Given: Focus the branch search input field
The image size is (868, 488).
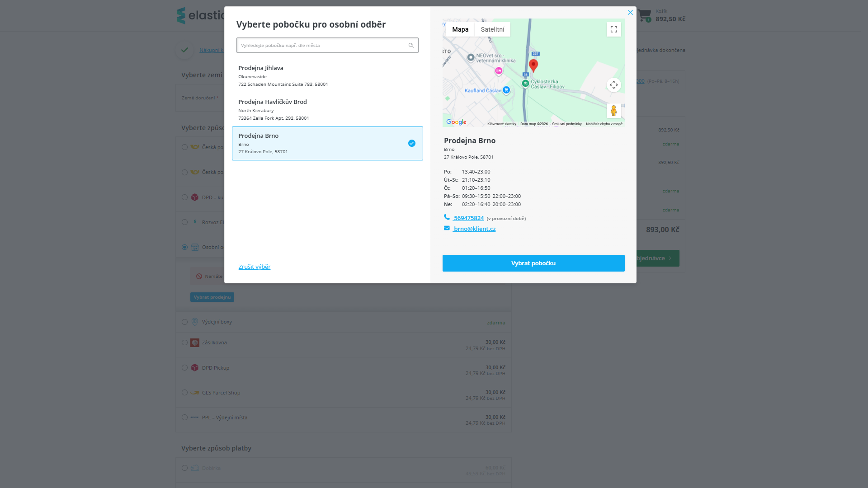Looking at the screenshot, I should click(x=321, y=45).
